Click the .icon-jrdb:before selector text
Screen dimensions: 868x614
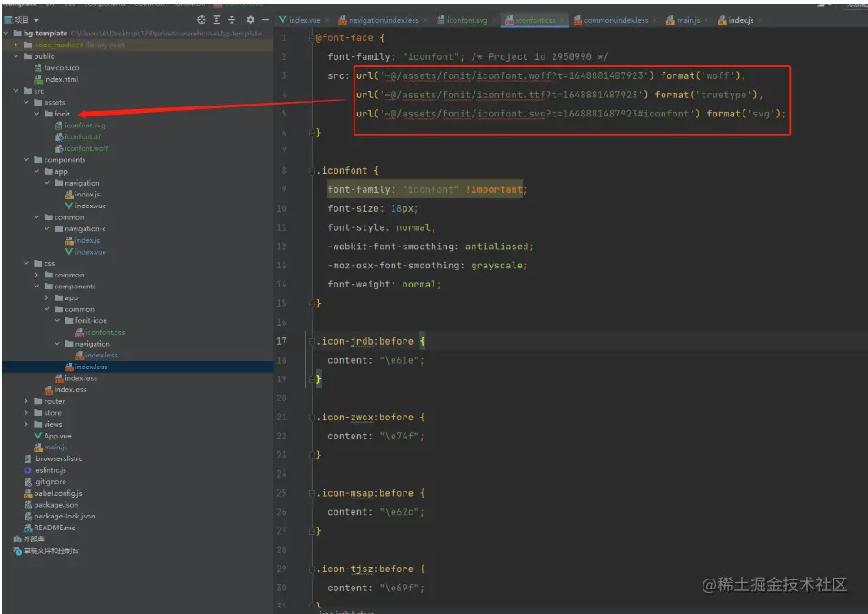point(364,341)
